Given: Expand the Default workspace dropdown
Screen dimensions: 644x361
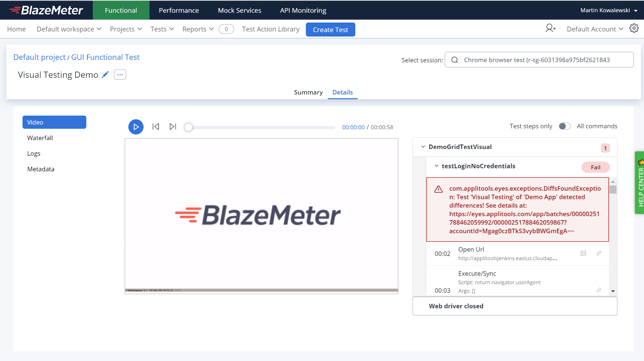Looking at the screenshot, I should (69, 29).
